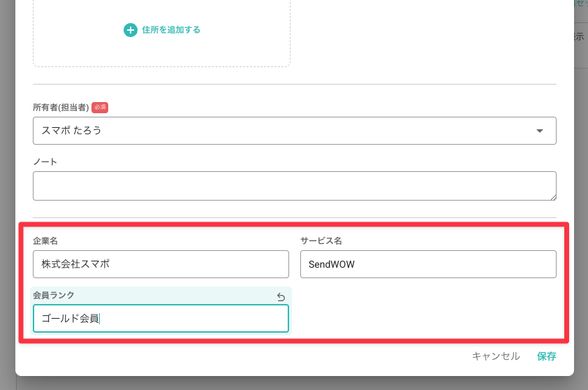Click the 会員ランク label
588x390 pixels.
point(54,296)
